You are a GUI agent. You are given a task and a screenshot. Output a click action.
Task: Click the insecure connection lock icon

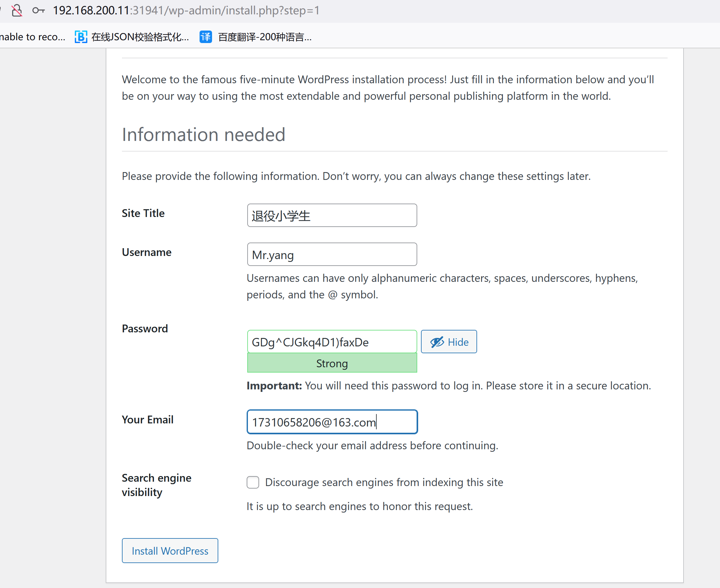(x=17, y=11)
